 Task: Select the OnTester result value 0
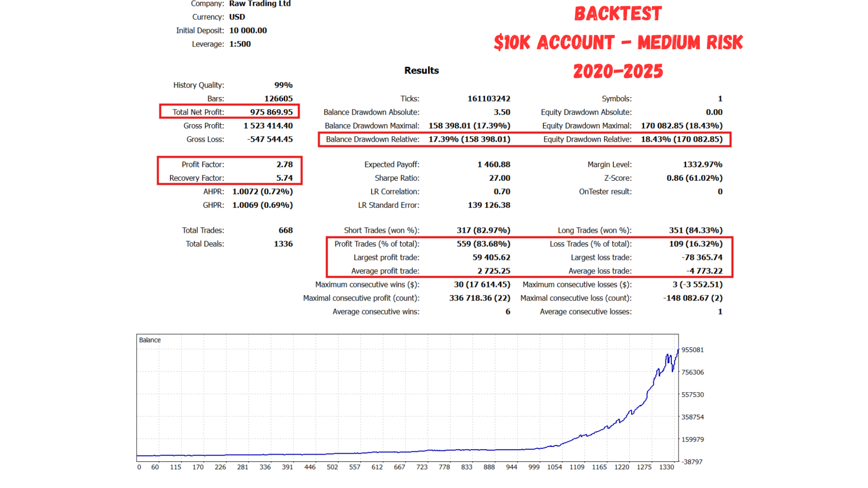tap(720, 192)
